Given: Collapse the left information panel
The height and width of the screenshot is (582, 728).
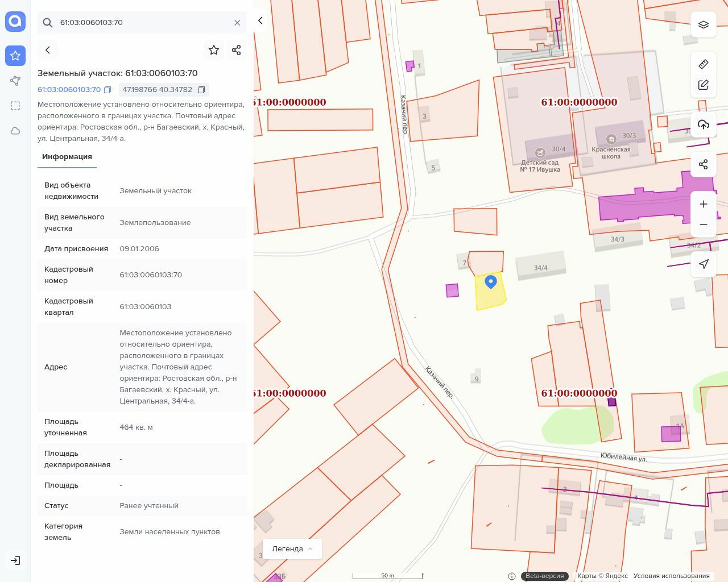Looking at the screenshot, I should [x=260, y=20].
